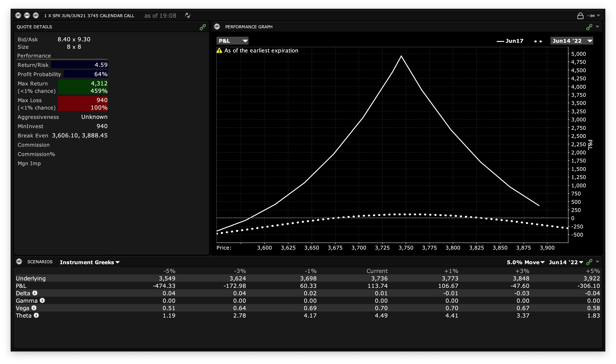Screen dimensions: 616x364
Task: Open the title bar dropdown arrow beside pin
Action: pos(598,16)
